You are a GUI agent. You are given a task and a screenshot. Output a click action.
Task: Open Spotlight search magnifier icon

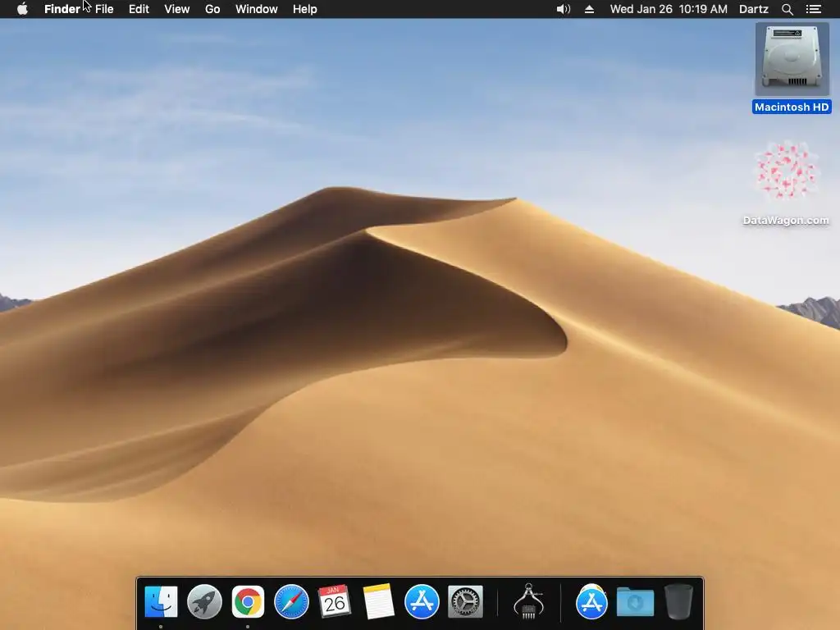coord(787,9)
